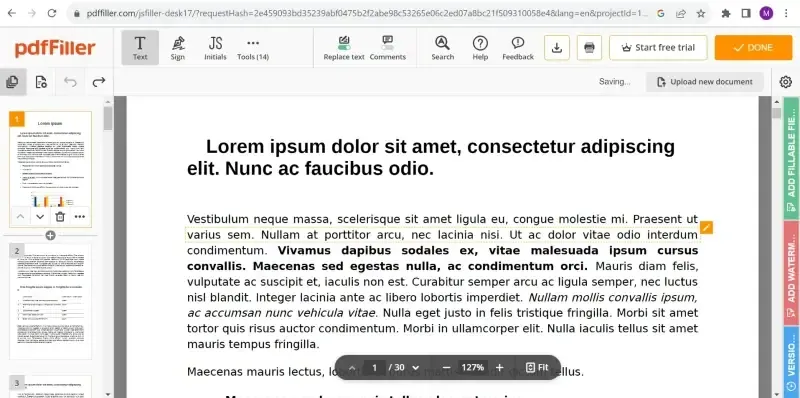This screenshot has height=398, width=800.
Task: Click Upload new document button
Action: (x=705, y=82)
